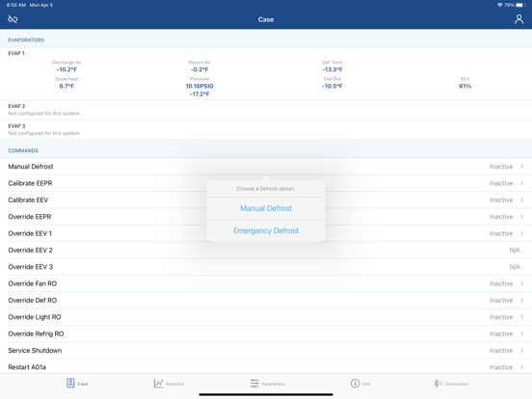The height and width of the screenshot is (399, 532).
Task: Tap the Case title in header
Action: click(266, 19)
